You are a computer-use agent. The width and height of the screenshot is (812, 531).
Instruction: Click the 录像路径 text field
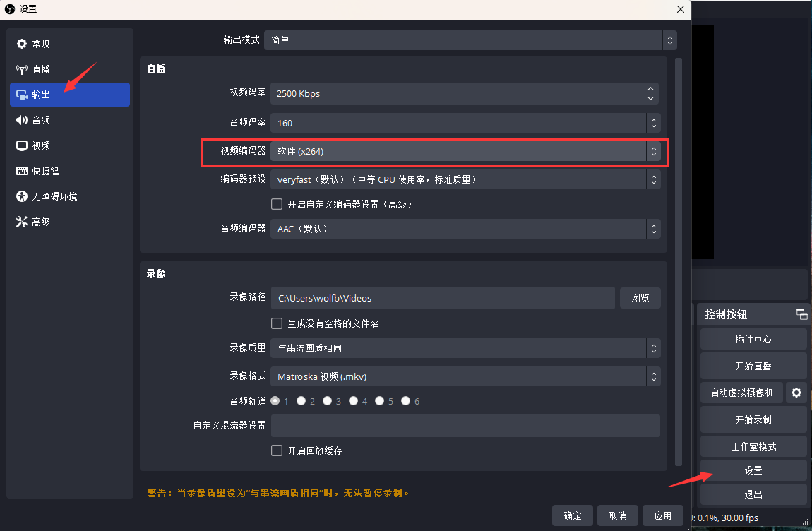pos(443,298)
